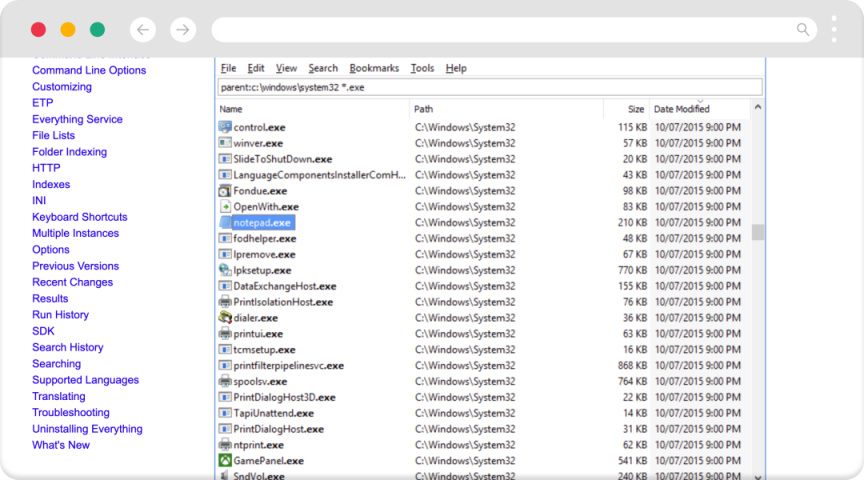Click the PrintIsolationHost.exe printer icon
Viewport: 864px width, 480px height.
pyautogui.click(x=225, y=302)
